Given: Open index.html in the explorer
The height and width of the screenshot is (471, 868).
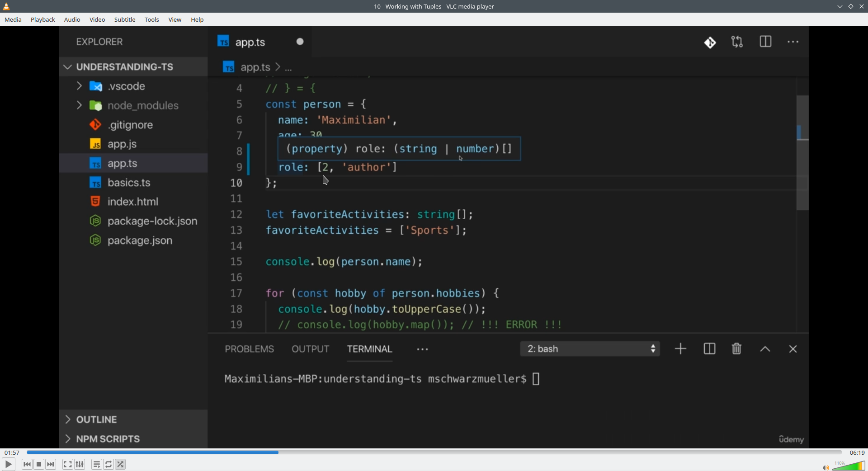Looking at the screenshot, I should pyautogui.click(x=133, y=202).
